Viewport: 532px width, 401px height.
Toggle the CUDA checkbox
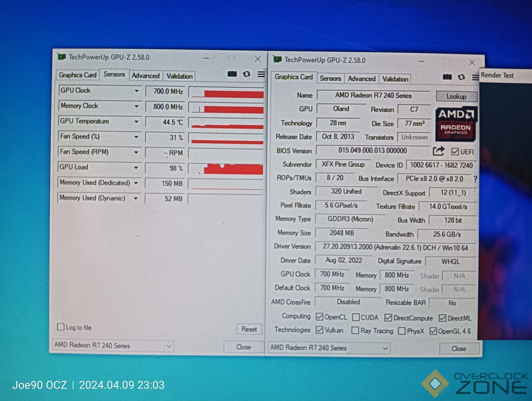coord(356,317)
